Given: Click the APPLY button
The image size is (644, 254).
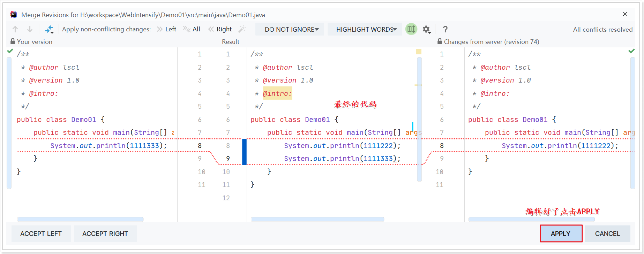Looking at the screenshot, I should (561, 234).
